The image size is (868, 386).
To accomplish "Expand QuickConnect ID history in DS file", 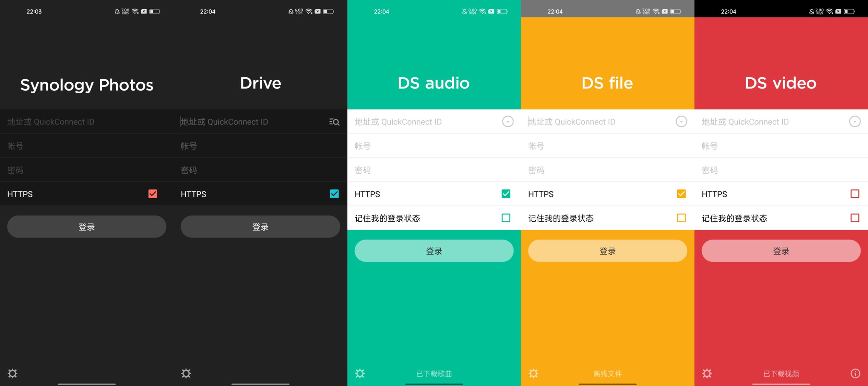I will click(x=681, y=122).
